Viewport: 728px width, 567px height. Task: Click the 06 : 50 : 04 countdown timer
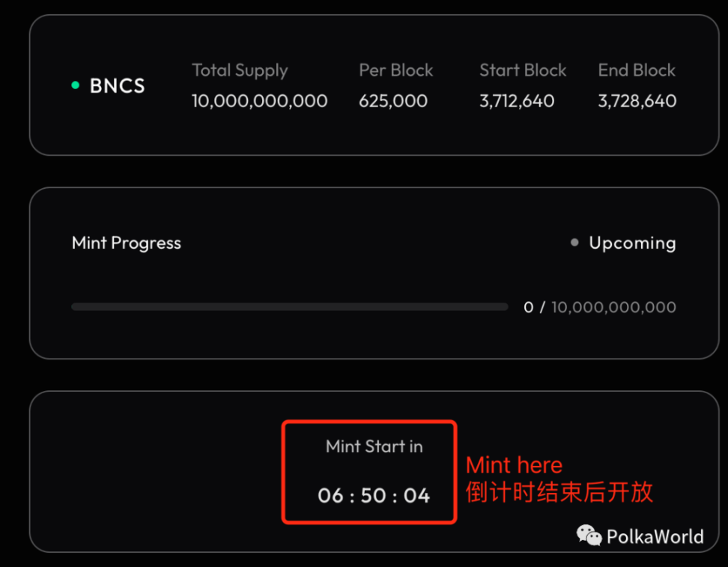pos(374,495)
